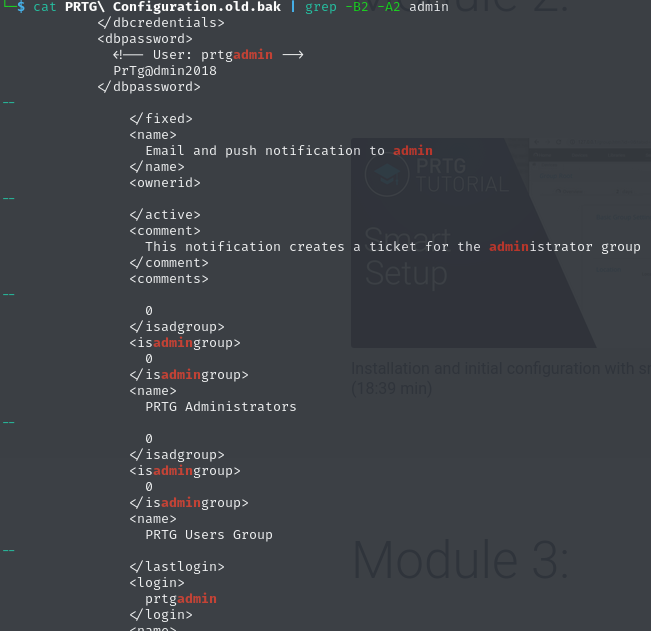
Task: Click the '</comment>' closing tag
Action: click(x=169, y=263)
